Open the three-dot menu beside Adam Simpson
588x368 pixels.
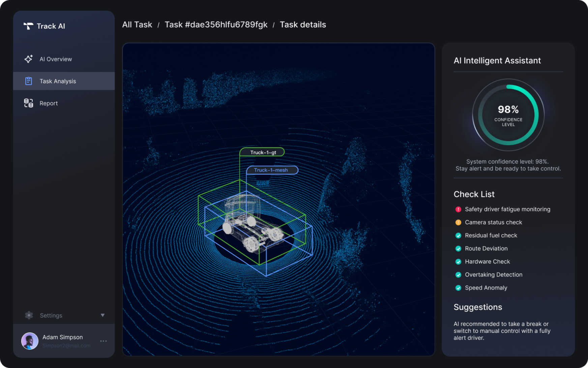coord(104,341)
